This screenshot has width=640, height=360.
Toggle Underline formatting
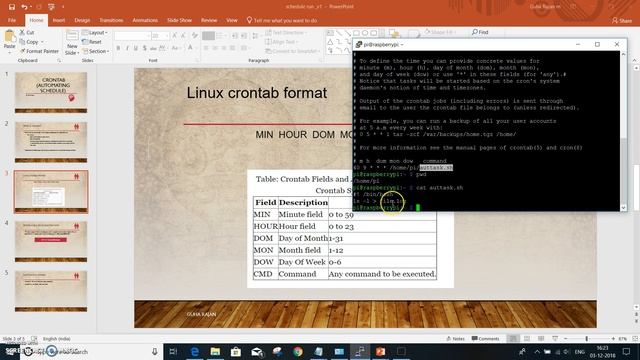[136, 48]
